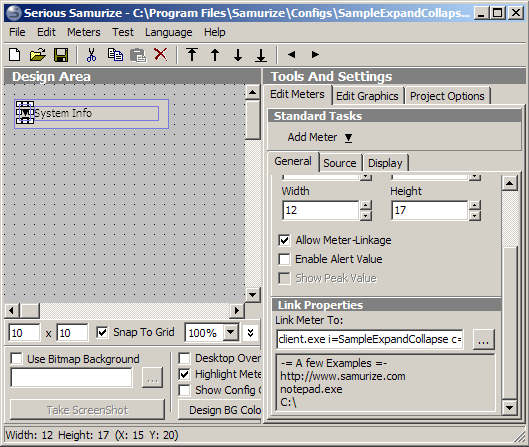The width and height of the screenshot is (529, 447).
Task: Uncheck Highlight Meter option
Action: tap(184, 374)
